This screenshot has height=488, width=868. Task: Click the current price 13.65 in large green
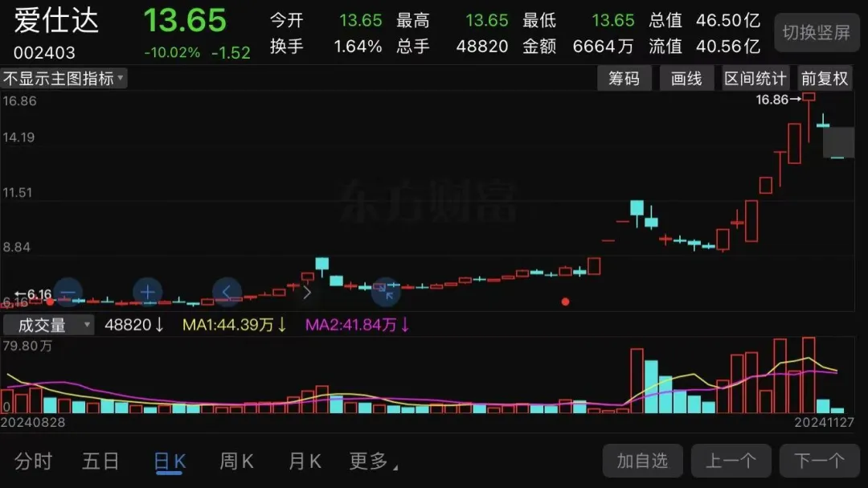point(185,20)
